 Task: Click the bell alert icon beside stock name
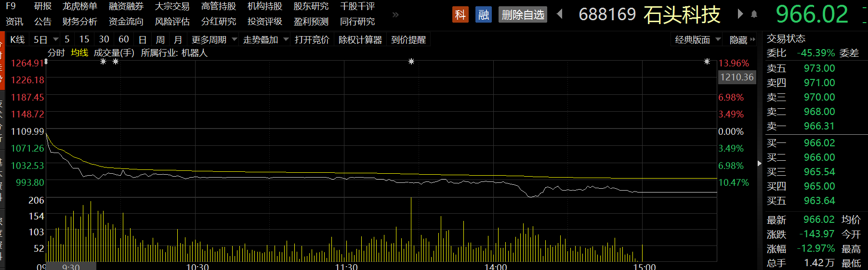click(x=754, y=14)
